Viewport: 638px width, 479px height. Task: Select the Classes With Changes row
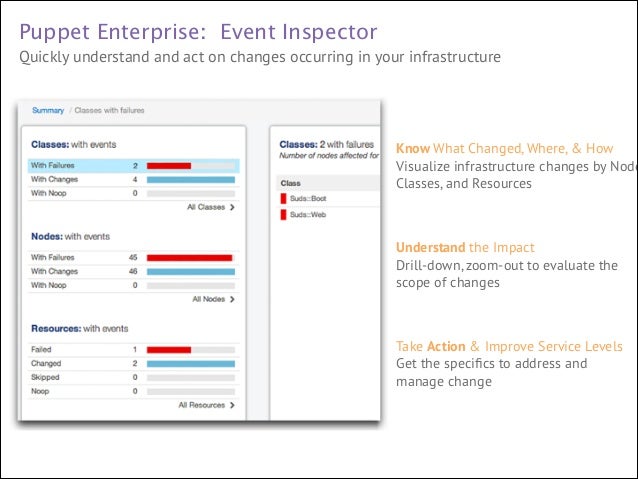(133, 179)
